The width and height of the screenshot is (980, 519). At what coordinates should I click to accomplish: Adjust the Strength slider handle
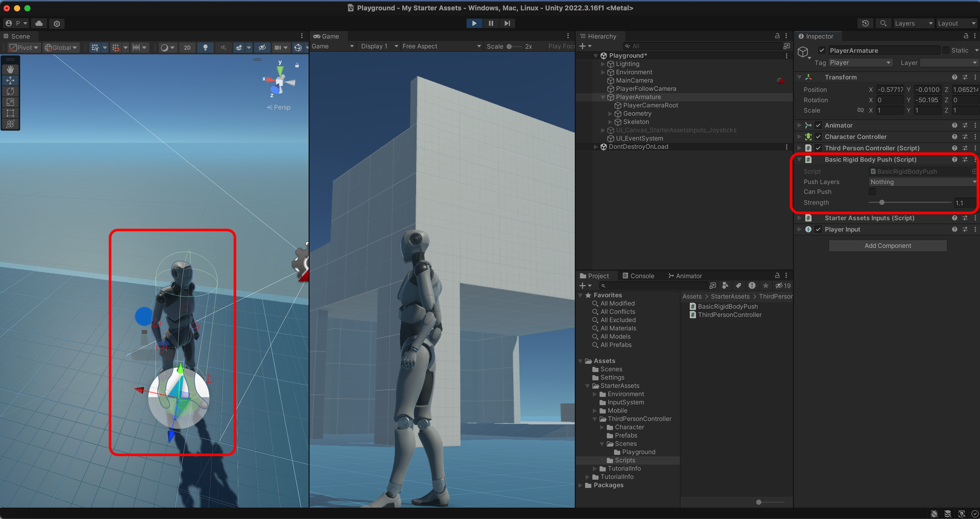tap(882, 203)
